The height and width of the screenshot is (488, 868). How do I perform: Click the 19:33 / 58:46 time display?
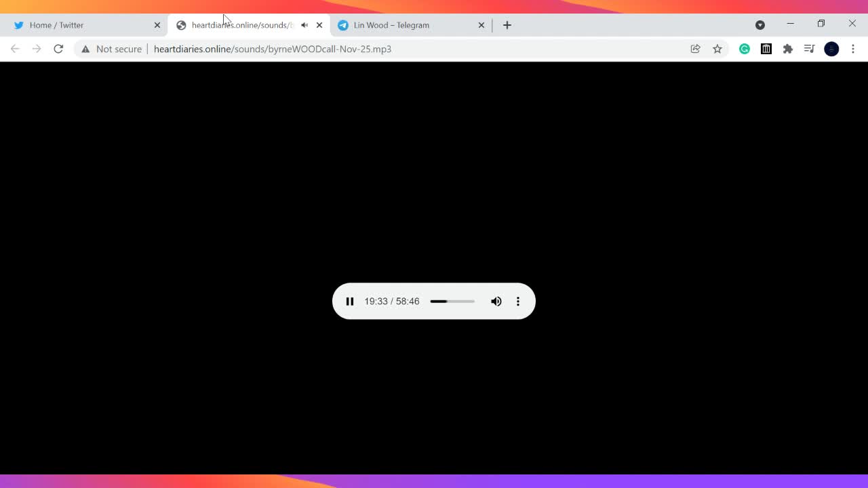(x=392, y=301)
